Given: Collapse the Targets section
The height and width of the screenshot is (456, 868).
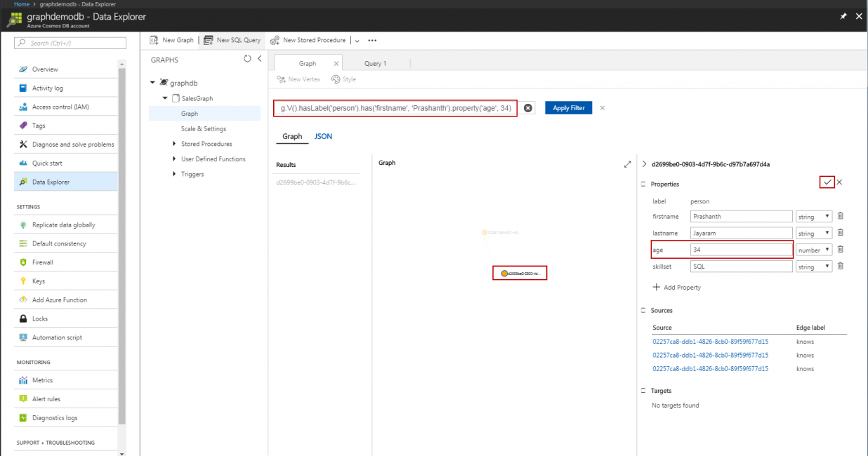Looking at the screenshot, I should (x=643, y=391).
